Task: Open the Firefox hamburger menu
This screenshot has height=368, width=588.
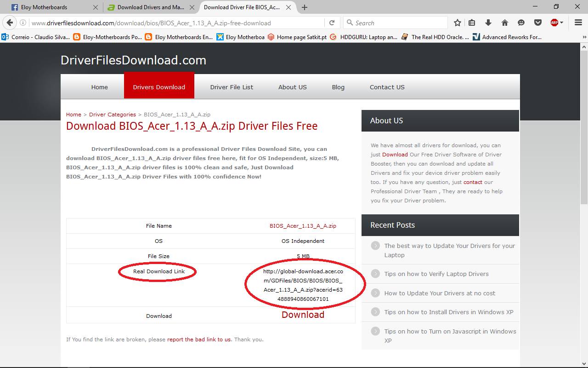Action: [x=578, y=23]
